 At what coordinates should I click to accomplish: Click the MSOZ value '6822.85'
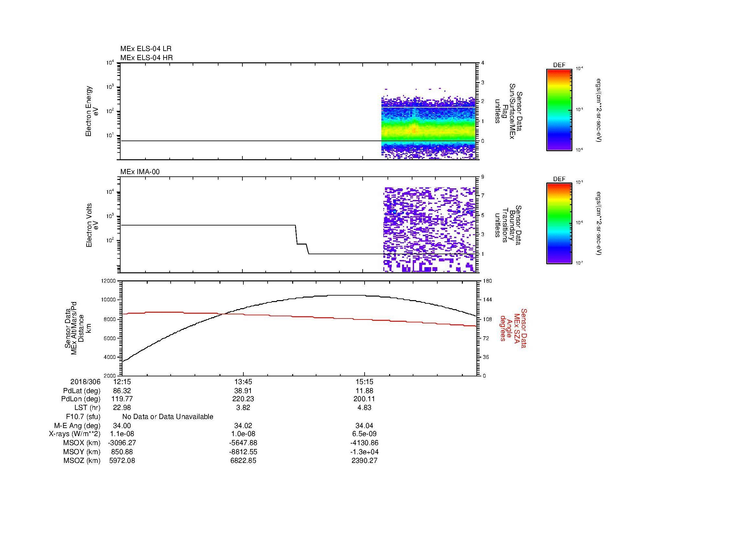click(243, 461)
